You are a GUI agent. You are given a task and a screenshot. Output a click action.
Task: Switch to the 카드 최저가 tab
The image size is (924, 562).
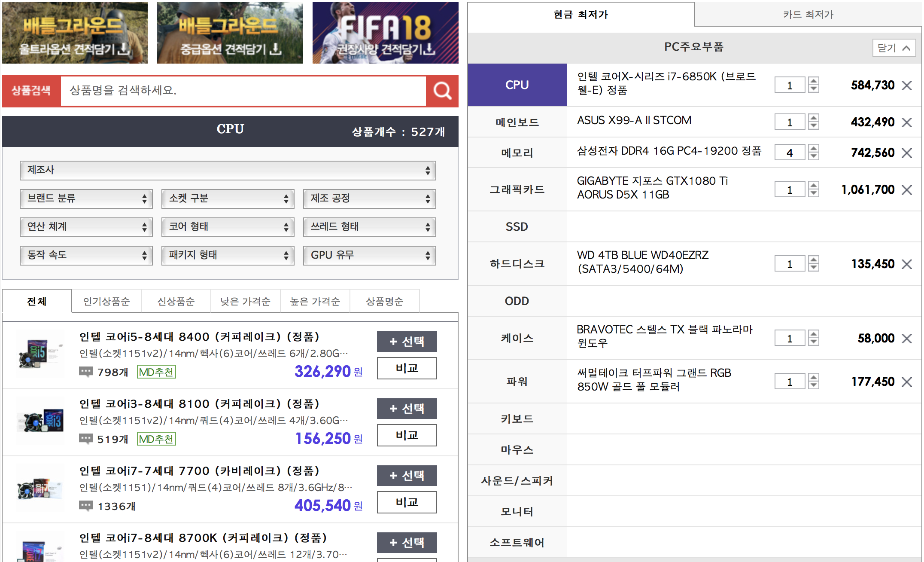pyautogui.click(x=808, y=15)
